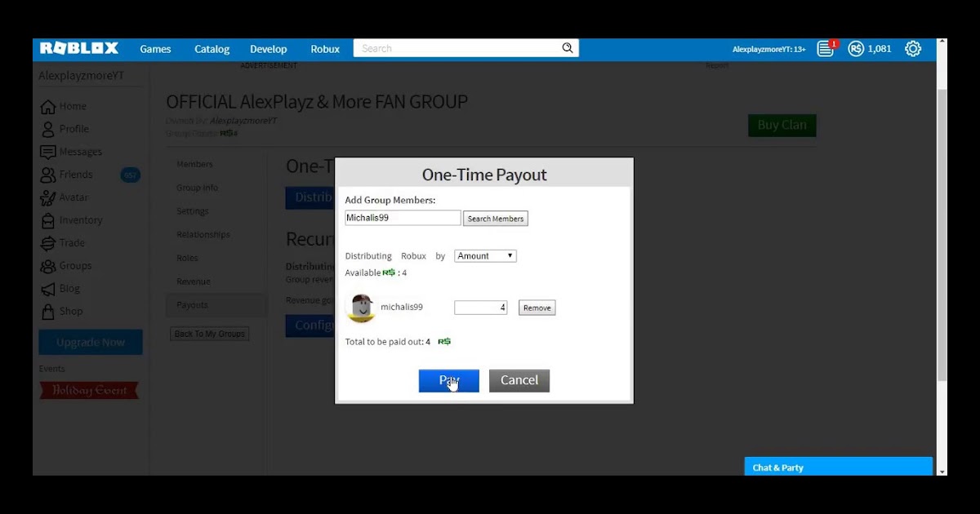
Task: Select the Payouts tab
Action: (216, 305)
